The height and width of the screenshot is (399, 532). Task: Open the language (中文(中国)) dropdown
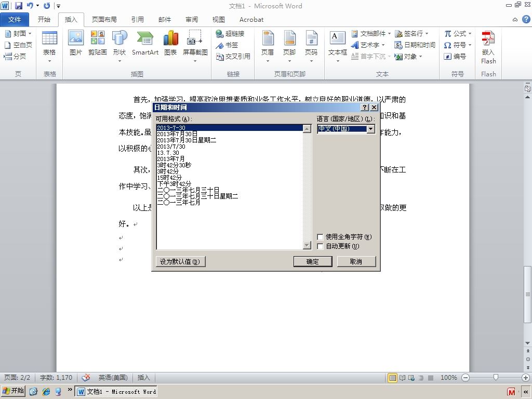371,129
